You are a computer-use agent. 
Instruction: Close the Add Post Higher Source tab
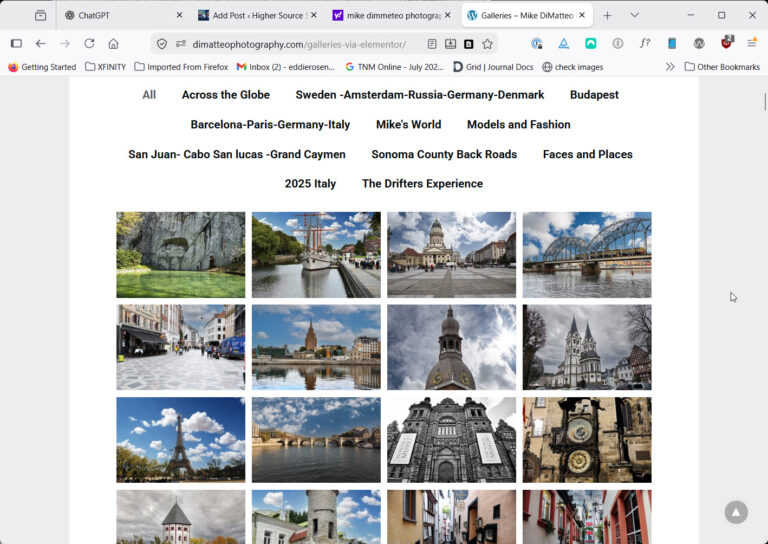click(314, 15)
